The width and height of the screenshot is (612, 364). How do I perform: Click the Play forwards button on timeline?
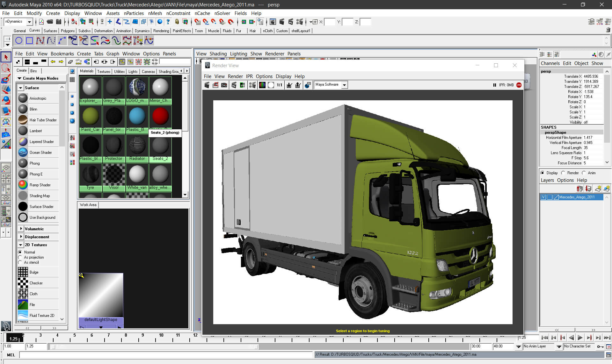580,338
